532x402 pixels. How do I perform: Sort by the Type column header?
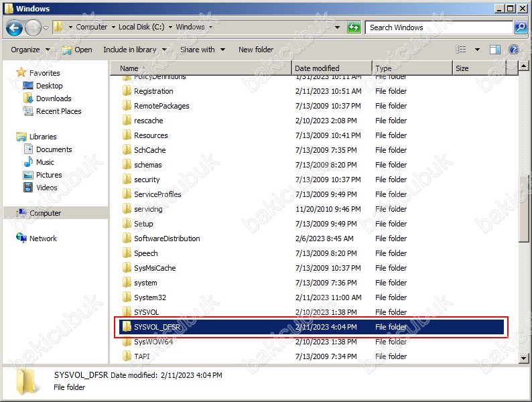coord(412,68)
